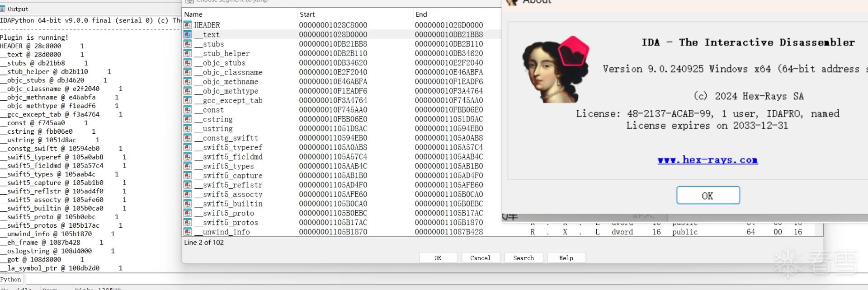Click start address 00000001105B0EBC of __swift5_proto
This screenshot has height=290, width=868.
pyautogui.click(x=333, y=213)
